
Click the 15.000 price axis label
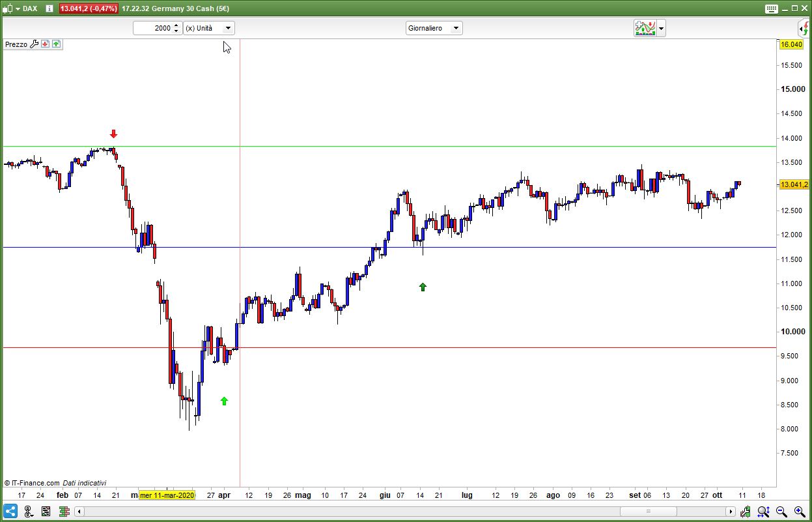(x=792, y=89)
